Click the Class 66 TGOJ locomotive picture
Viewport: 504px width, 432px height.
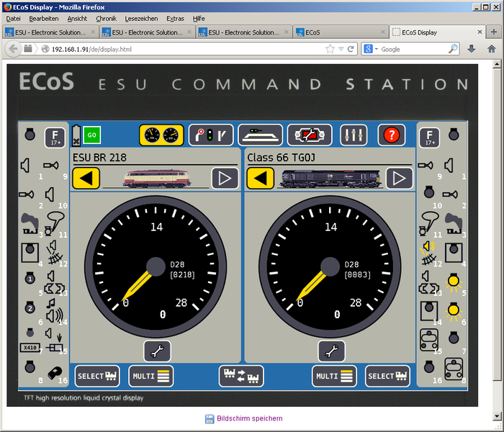tap(330, 179)
